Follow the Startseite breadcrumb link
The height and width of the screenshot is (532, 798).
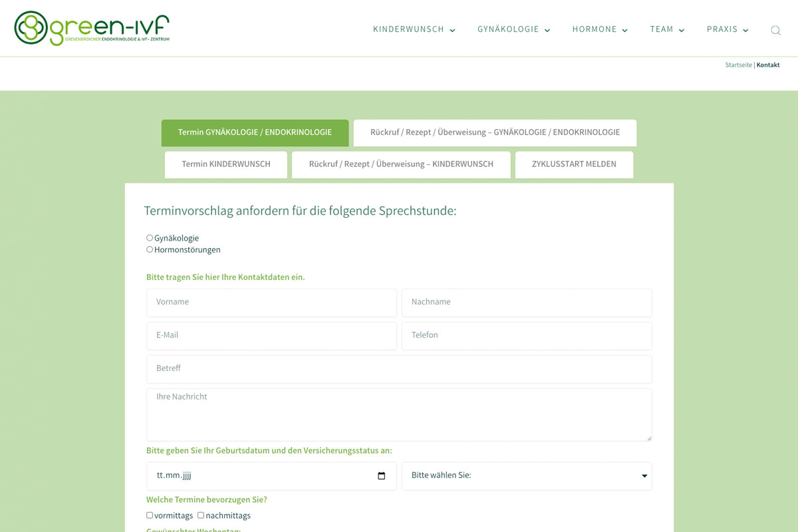pos(738,65)
